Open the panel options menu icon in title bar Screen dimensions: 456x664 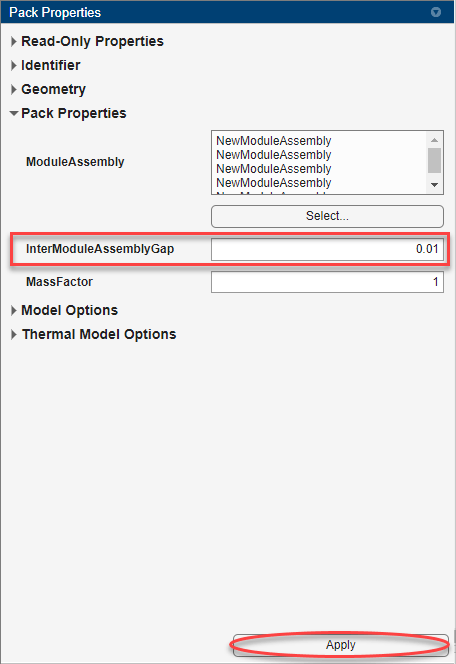tap(436, 12)
